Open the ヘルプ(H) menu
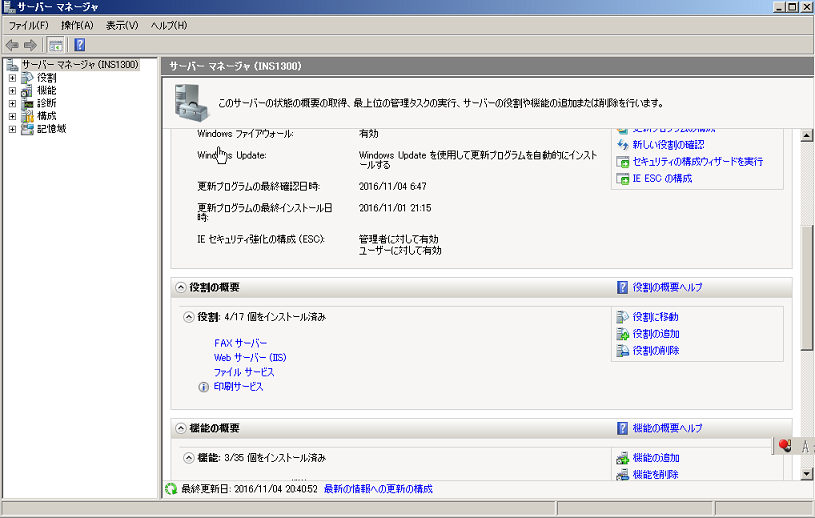The width and height of the screenshot is (815, 518). point(168,25)
